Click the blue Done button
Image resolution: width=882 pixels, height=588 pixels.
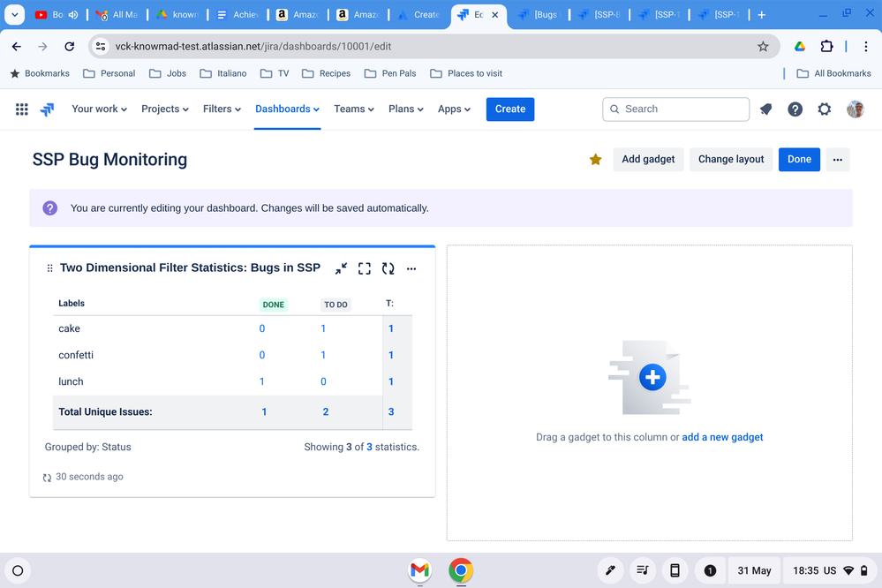click(799, 160)
